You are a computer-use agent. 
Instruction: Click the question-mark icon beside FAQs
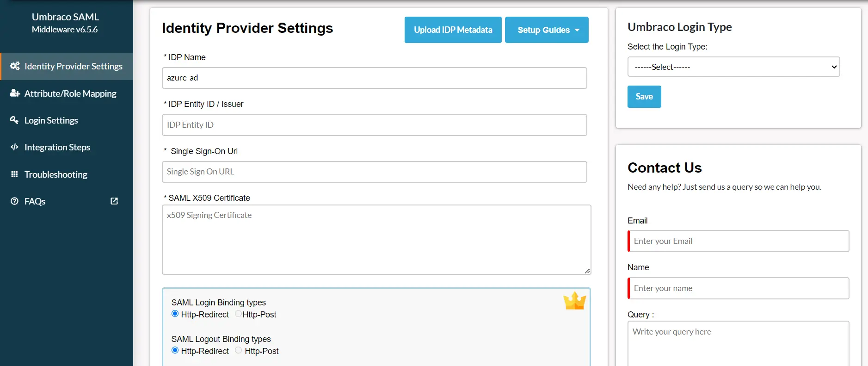coord(14,201)
